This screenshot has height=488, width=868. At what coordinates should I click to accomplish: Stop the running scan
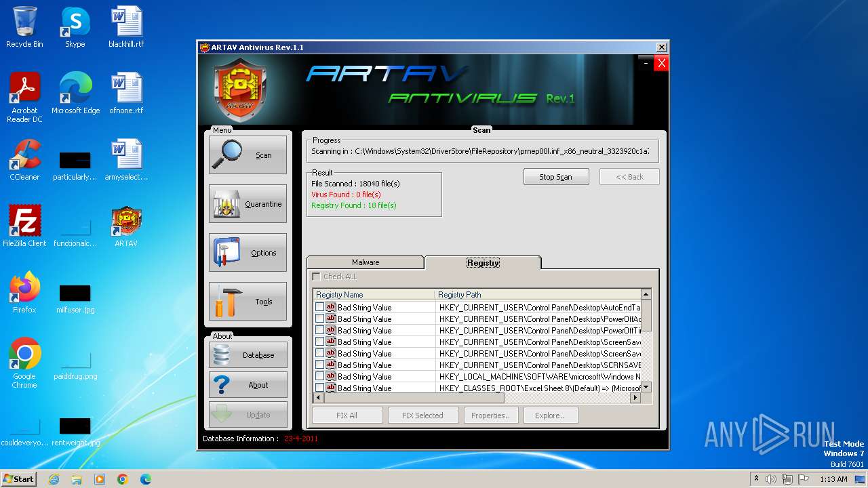(x=556, y=177)
